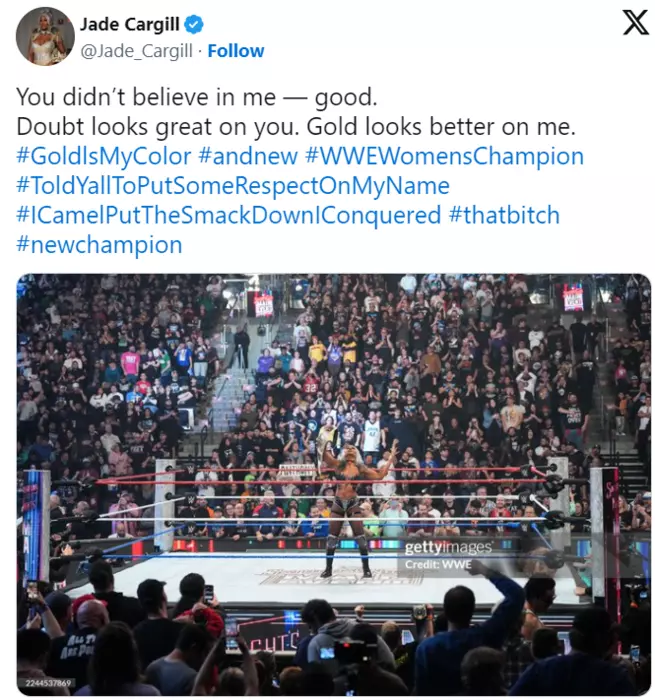Click the blue verified badge
Screen dimensions: 655x700
point(194,24)
